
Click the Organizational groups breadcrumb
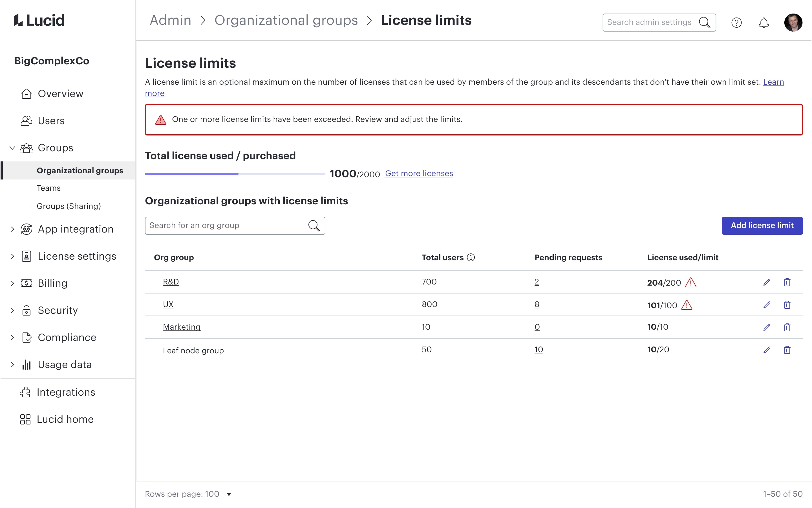(286, 20)
